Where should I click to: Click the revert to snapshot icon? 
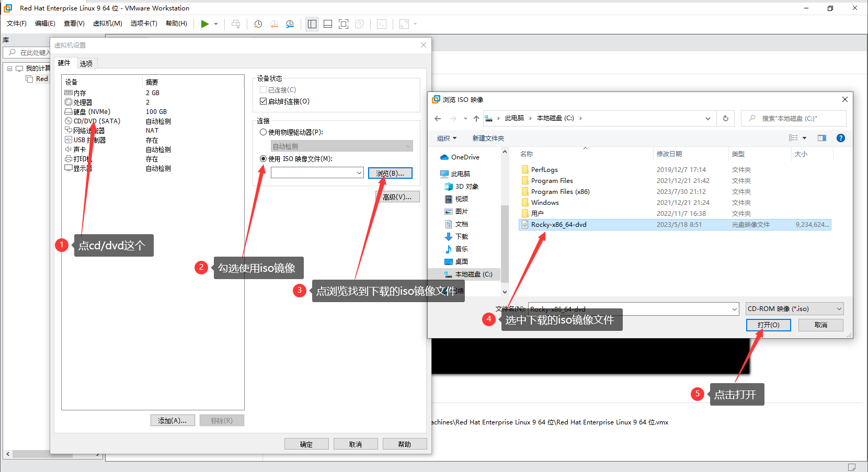click(274, 24)
